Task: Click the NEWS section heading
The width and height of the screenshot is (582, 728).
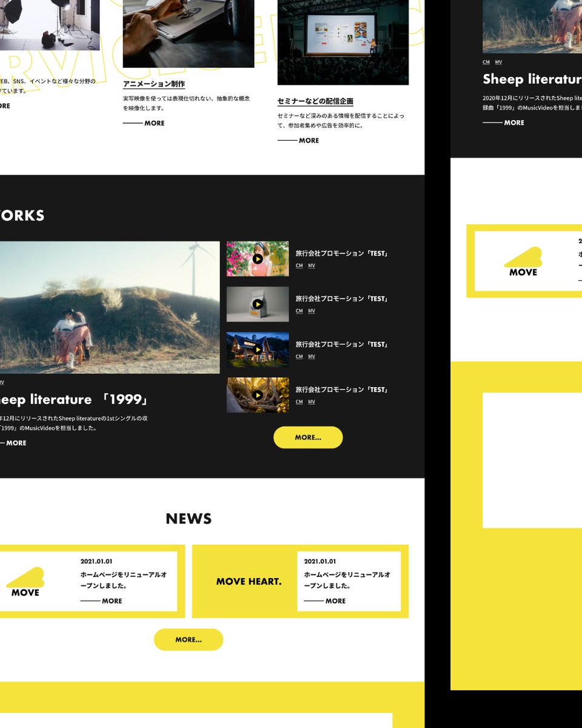Action: [189, 519]
